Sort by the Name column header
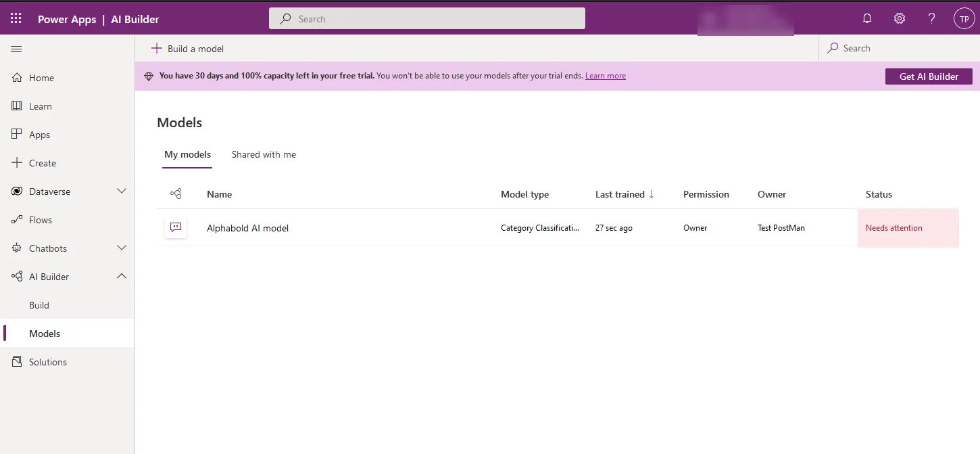Viewport: 980px width, 454px height. coord(219,194)
